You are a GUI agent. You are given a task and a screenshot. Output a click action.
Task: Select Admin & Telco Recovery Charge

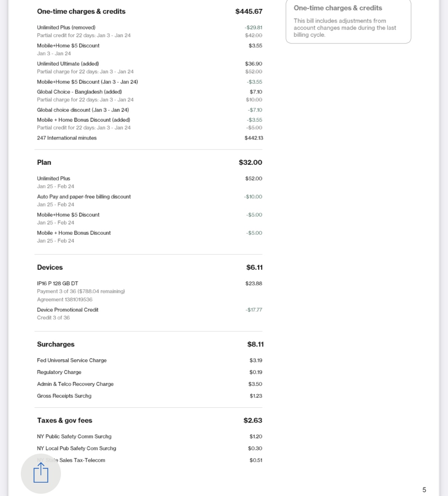(x=75, y=384)
